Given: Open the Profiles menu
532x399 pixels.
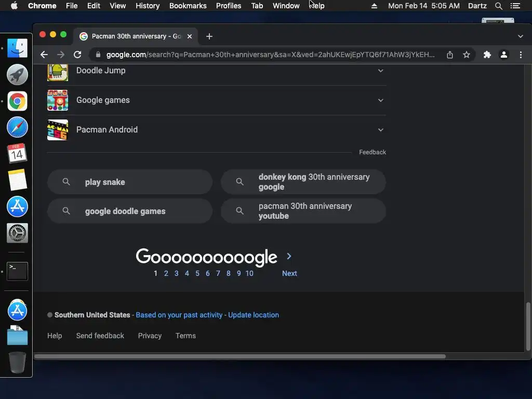Looking at the screenshot, I should (229, 6).
